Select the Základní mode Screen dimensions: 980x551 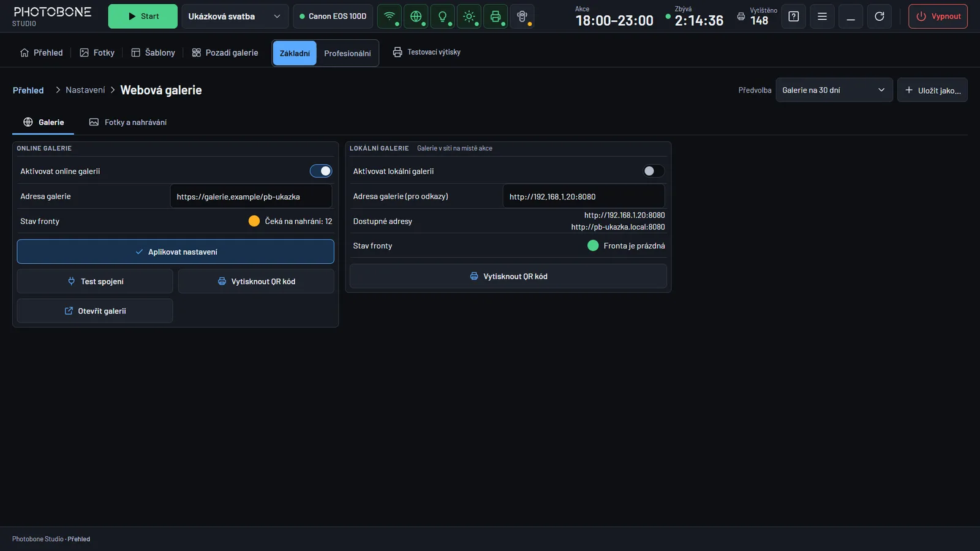[x=295, y=53]
